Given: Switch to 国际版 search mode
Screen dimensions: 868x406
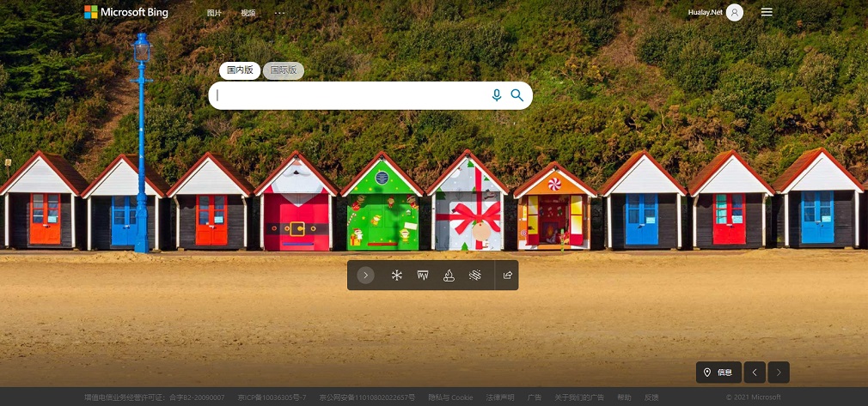Looking at the screenshot, I should [x=284, y=70].
